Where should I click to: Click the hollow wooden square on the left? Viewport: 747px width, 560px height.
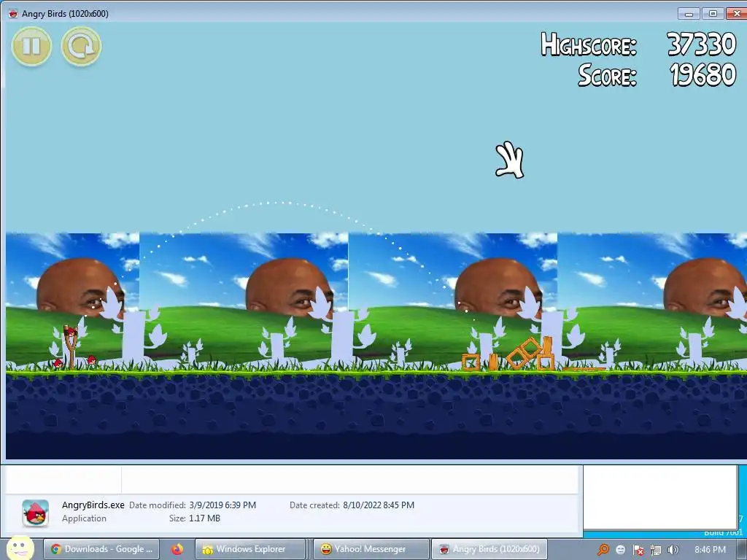pos(471,362)
